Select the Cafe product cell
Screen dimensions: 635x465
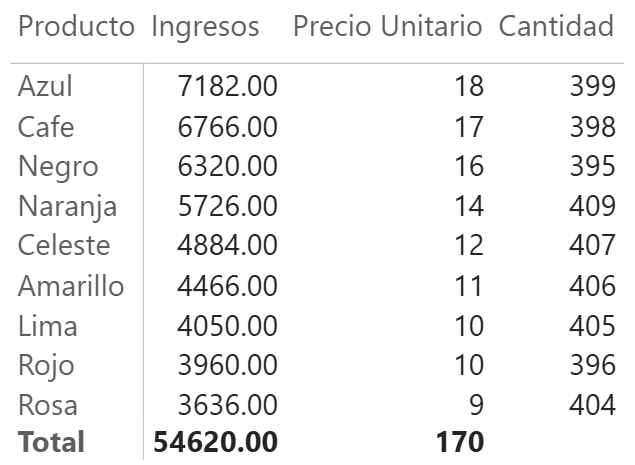(46, 127)
